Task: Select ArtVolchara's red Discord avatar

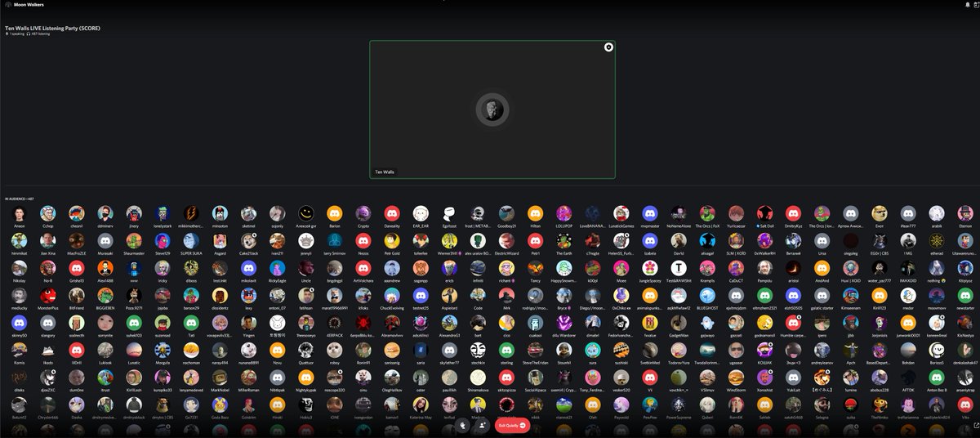Action: pos(363,268)
